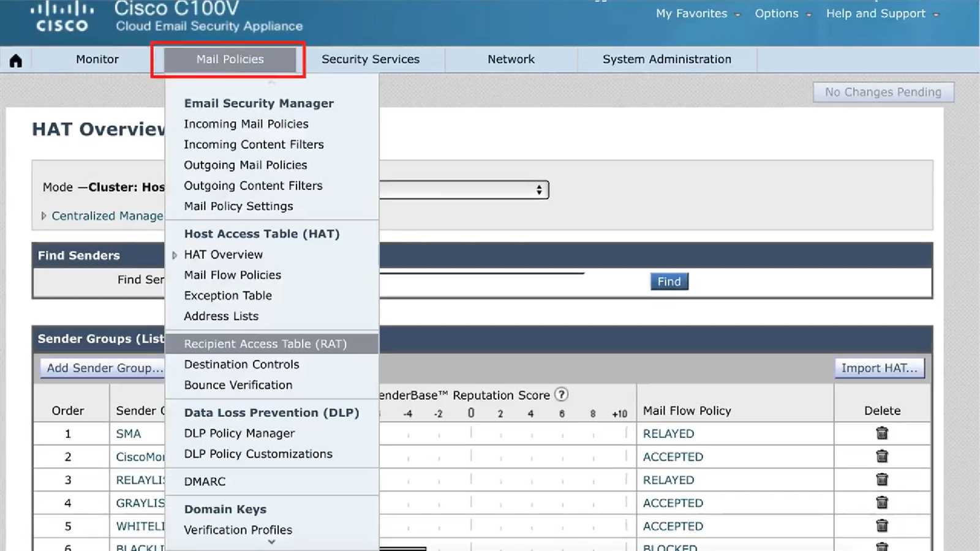This screenshot has width=980, height=551.
Task: Open the ACCEPTED mail flow policy link
Action: pyautogui.click(x=673, y=456)
